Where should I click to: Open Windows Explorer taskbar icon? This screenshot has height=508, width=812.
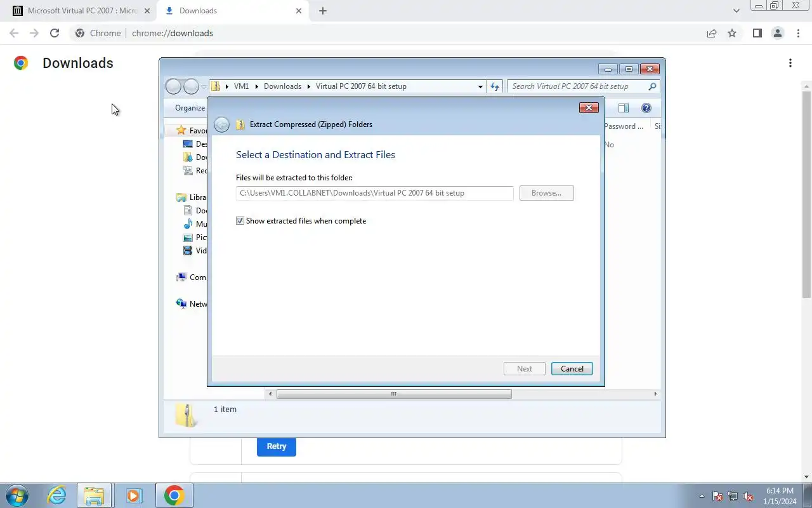click(x=94, y=495)
